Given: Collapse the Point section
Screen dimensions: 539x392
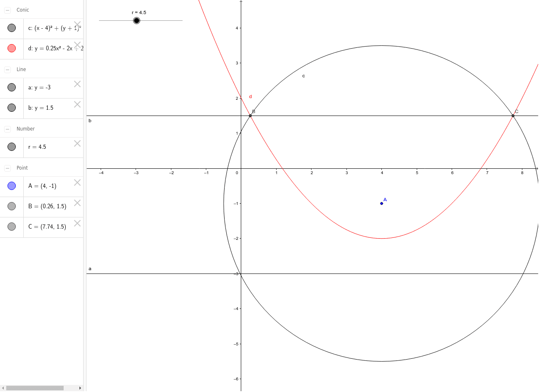Looking at the screenshot, I should (x=7, y=168).
